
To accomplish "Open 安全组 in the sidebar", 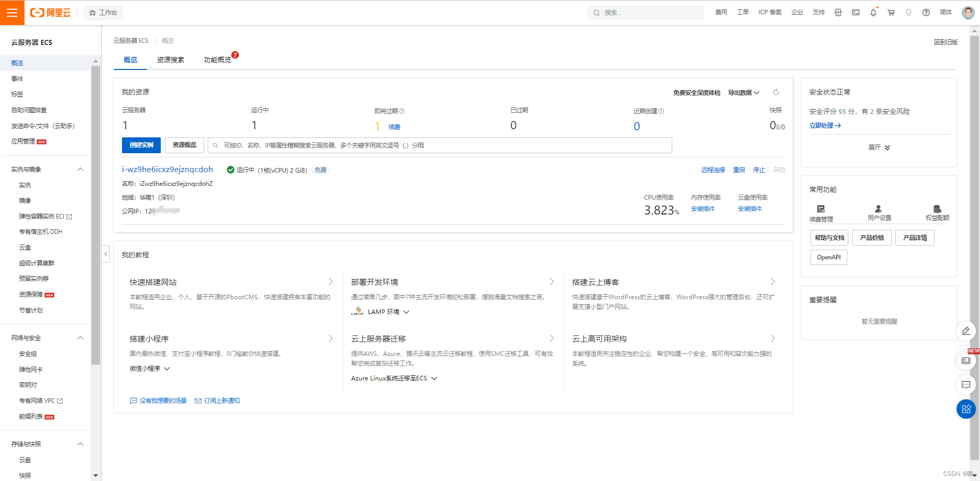I will pyautogui.click(x=28, y=354).
